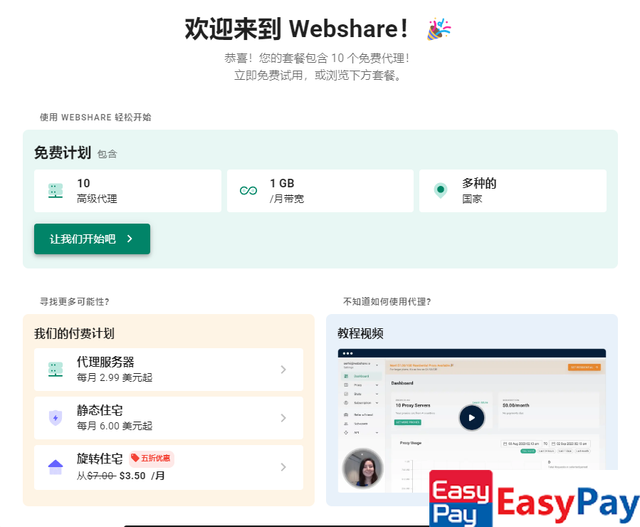Click the party popper emoji in heading
This screenshot has width=640, height=527.
pyautogui.click(x=439, y=29)
